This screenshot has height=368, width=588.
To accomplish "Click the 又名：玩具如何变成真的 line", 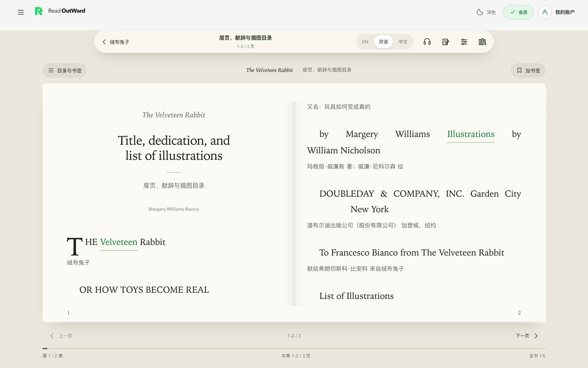I will [x=339, y=107].
